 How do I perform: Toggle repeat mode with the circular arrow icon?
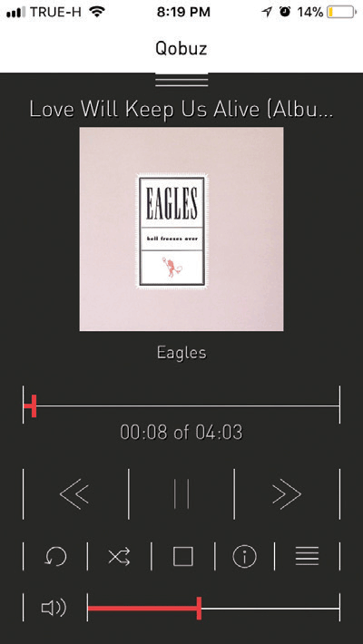(55, 557)
